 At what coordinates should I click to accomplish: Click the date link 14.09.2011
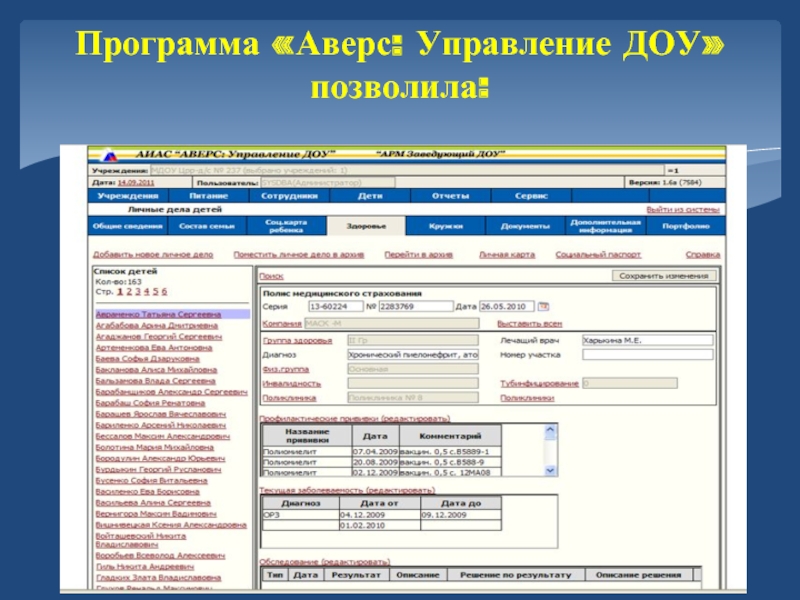click(136, 183)
